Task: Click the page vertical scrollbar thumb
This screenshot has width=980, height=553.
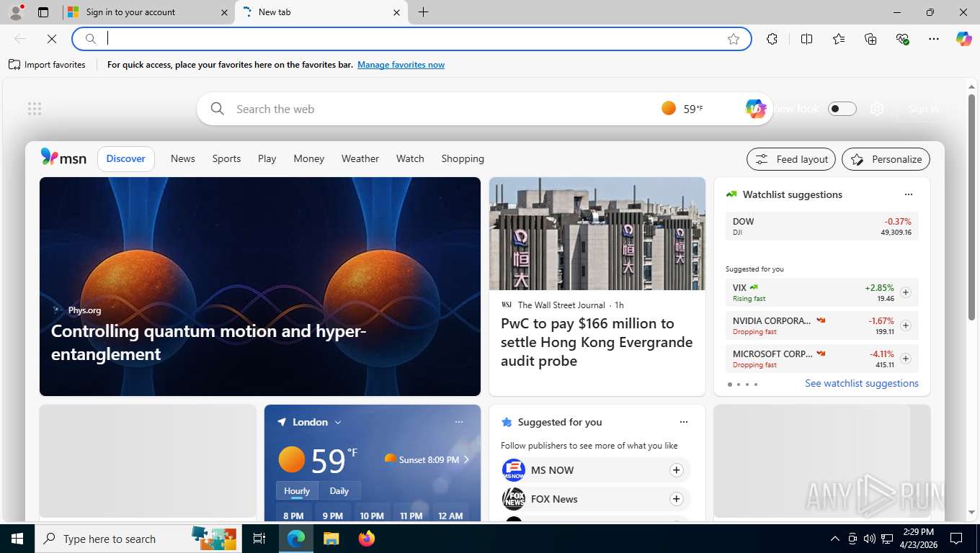Action: coord(971,207)
